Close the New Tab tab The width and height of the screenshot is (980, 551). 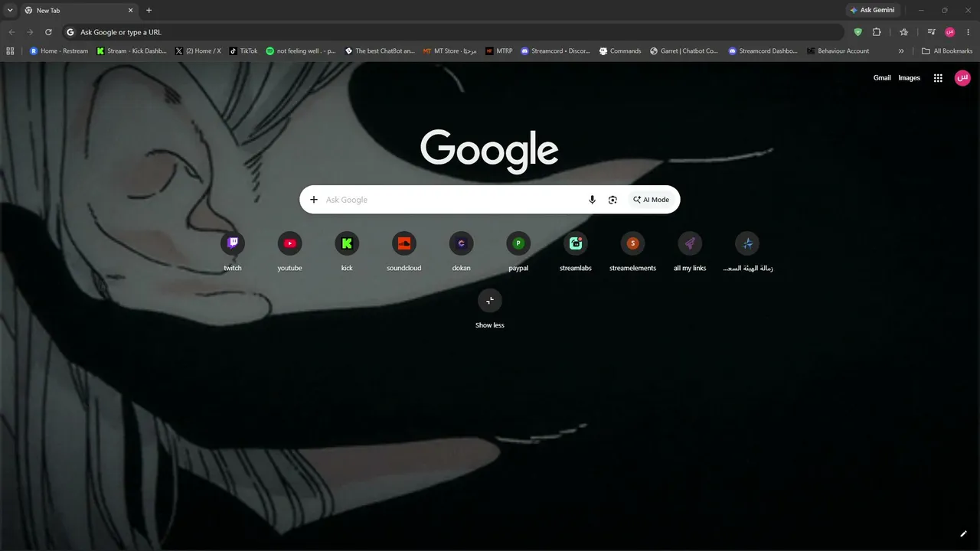130,11
